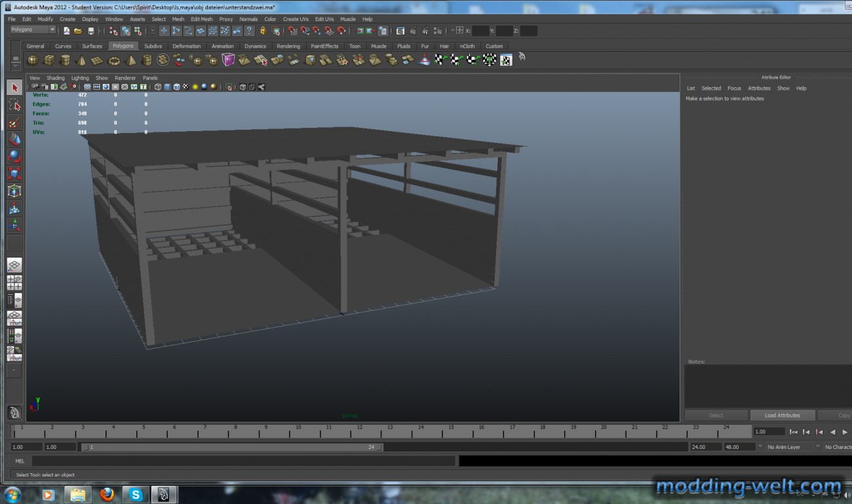Play animation backwards
The image size is (852, 504).
tap(832, 432)
